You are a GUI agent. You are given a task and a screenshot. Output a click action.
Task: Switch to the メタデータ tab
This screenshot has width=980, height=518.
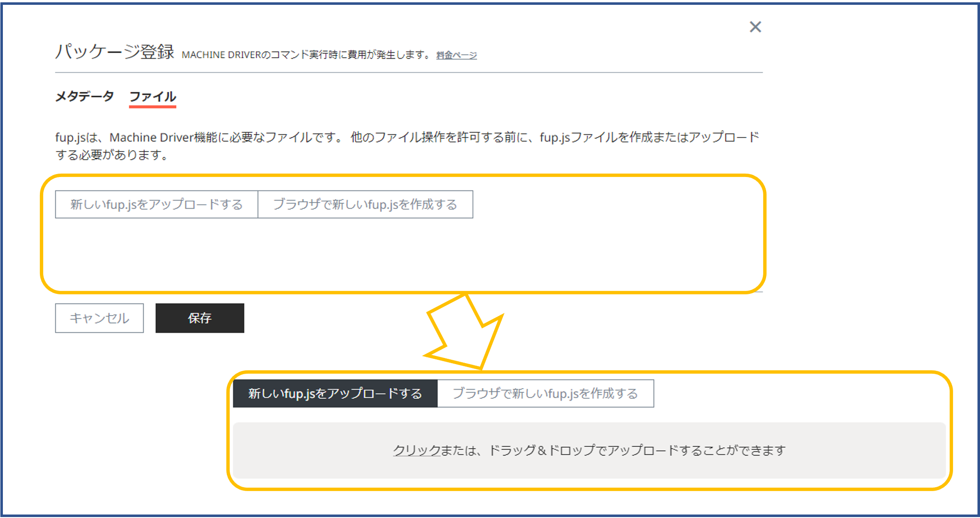click(85, 96)
